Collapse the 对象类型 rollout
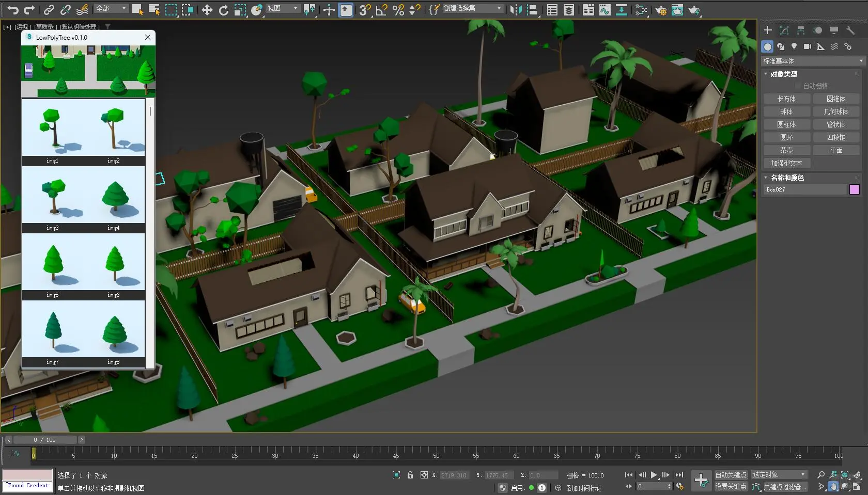The height and width of the screenshot is (495, 868). (x=783, y=74)
